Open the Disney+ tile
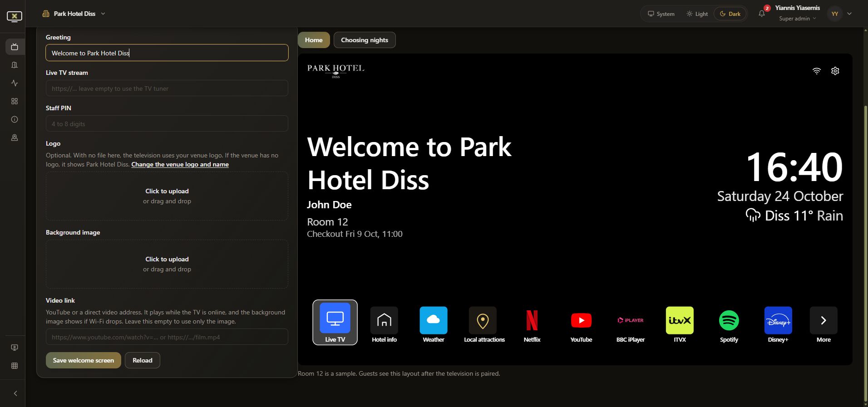 (778, 324)
